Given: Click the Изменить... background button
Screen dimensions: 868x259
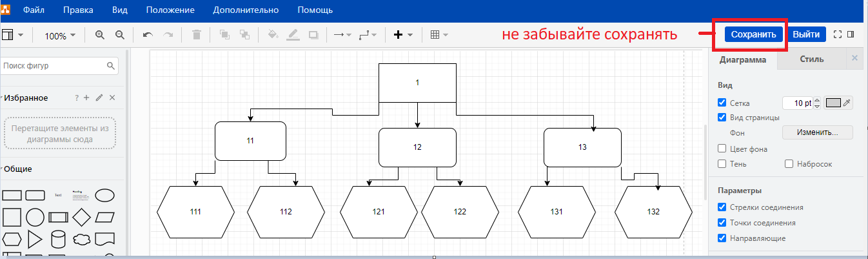Looking at the screenshot, I should [x=817, y=132].
